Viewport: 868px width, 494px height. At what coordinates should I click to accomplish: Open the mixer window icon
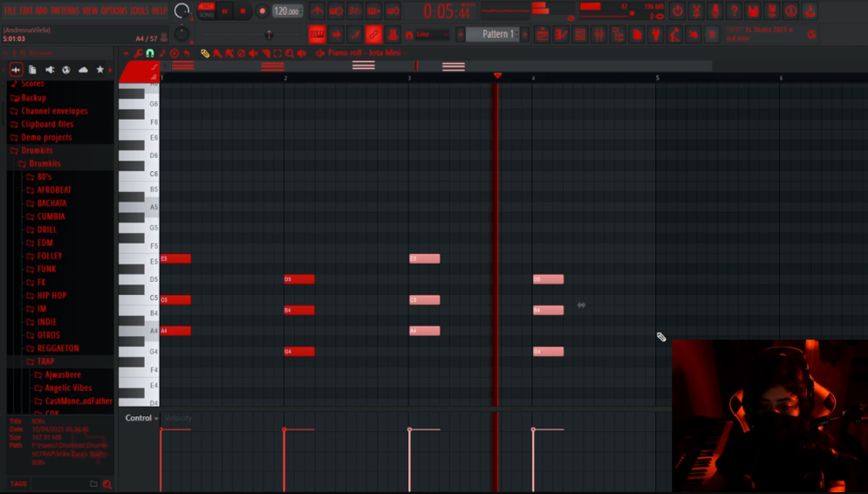pos(599,35)
